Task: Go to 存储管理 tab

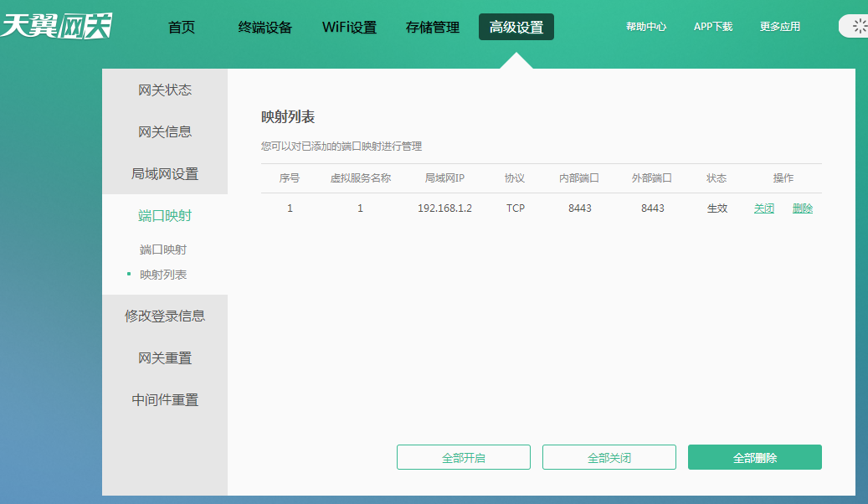Action: point(433,27)
